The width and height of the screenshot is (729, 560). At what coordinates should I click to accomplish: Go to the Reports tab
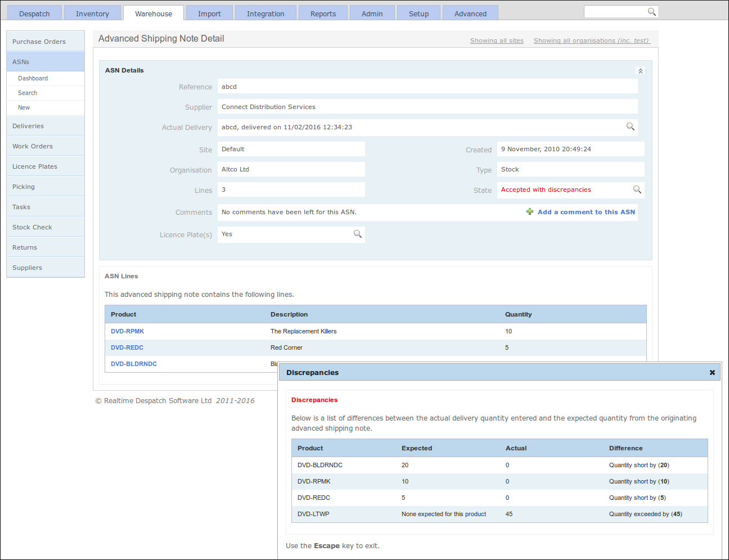[x=323, y=13]
